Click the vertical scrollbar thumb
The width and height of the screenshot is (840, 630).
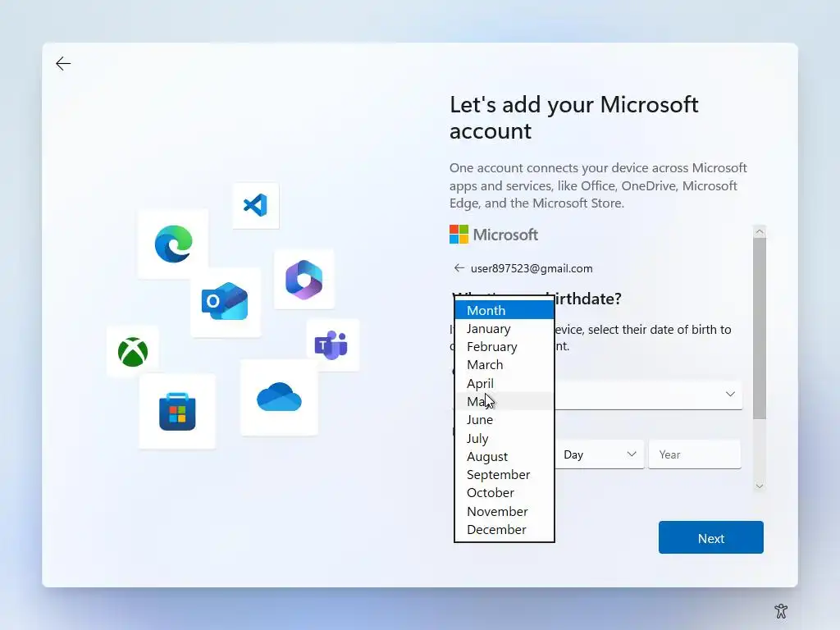[759, 328]
